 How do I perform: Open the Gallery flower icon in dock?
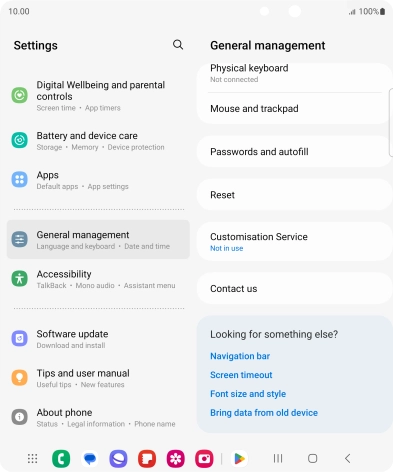(176, 459)
